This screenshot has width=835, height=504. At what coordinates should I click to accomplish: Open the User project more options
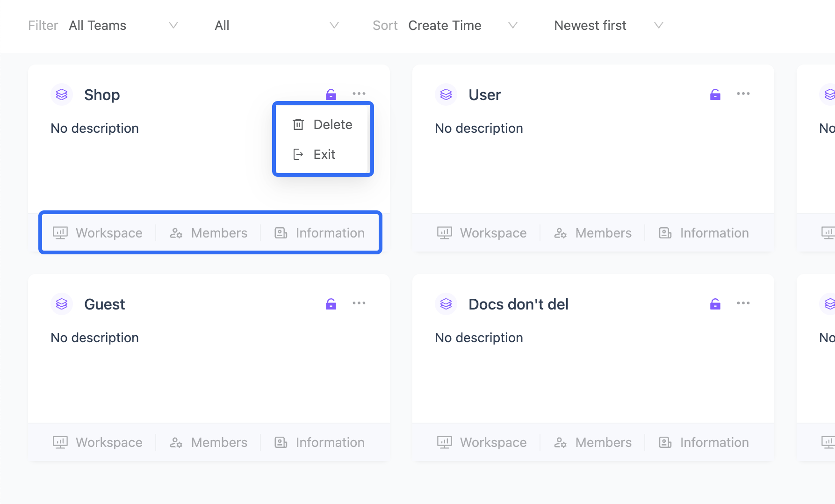(x=743, y=94)
